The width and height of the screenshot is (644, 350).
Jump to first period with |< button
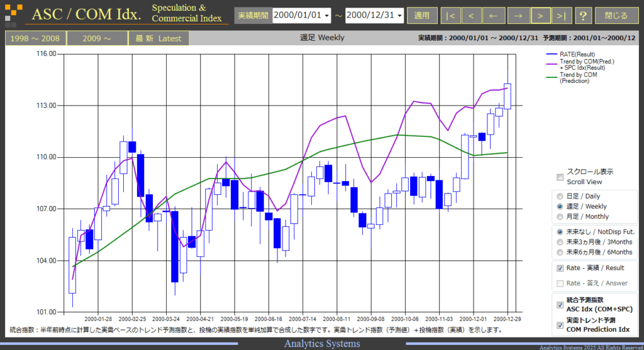tap(450, 16)
